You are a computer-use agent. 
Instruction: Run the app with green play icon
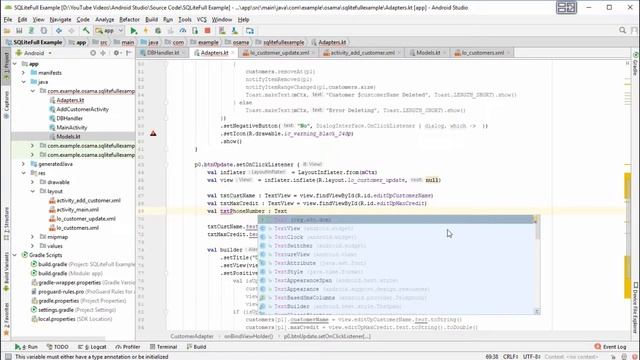(133, 31)
